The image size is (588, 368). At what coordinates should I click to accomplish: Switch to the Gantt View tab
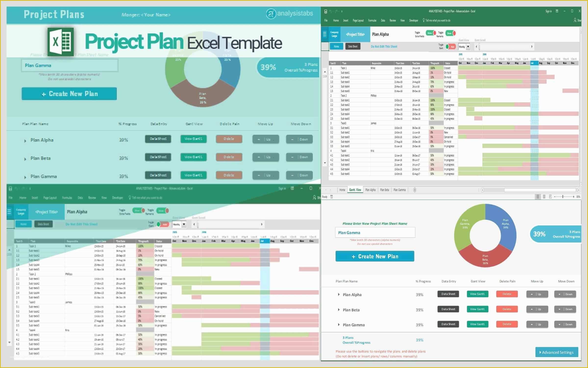[355, 189]
